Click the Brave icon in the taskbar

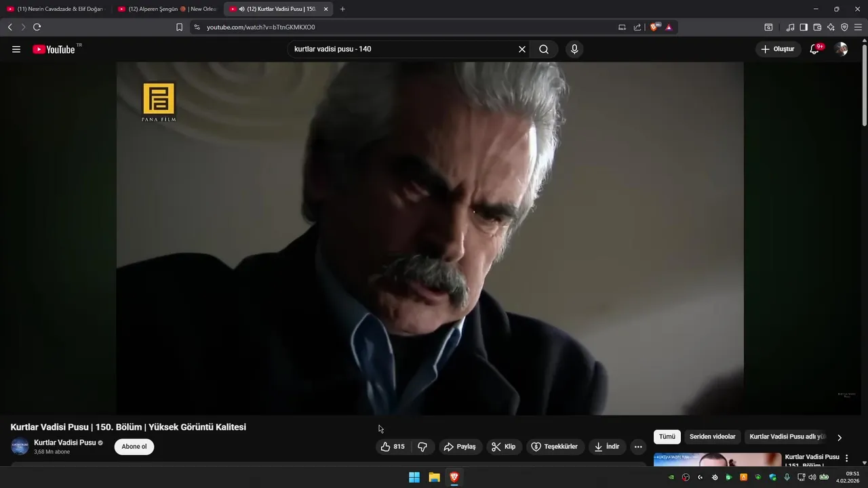point(454,477)
